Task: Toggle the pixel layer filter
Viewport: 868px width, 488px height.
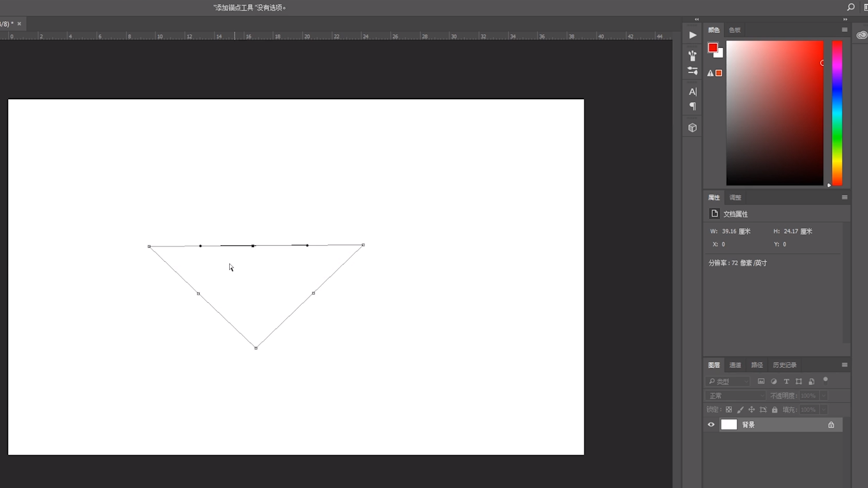Action: [x=761, y=382]
